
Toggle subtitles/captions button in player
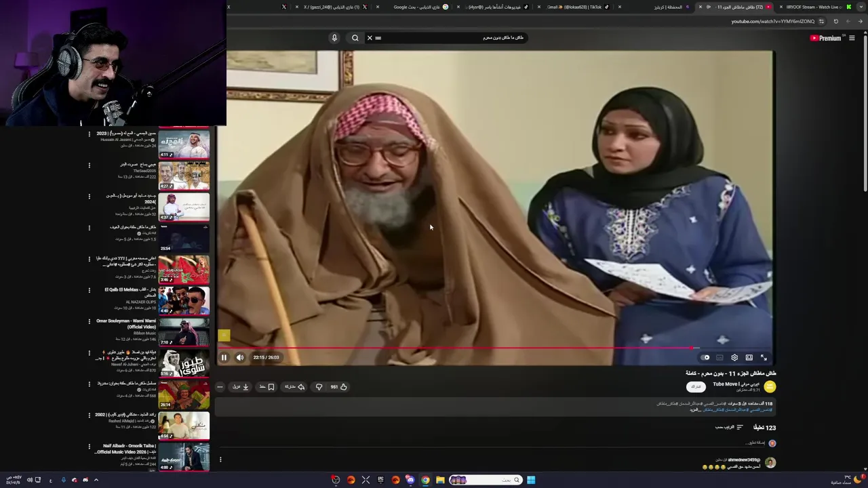(719, 357)
